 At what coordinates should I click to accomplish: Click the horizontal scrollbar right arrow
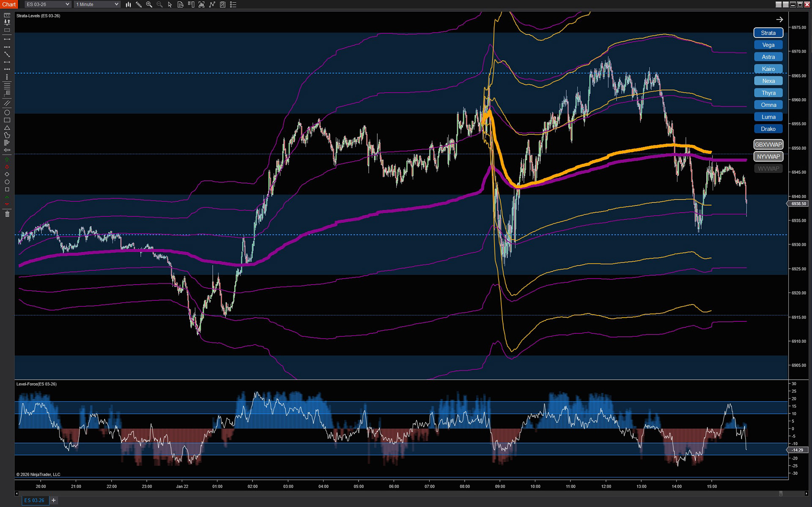(806, 493)
